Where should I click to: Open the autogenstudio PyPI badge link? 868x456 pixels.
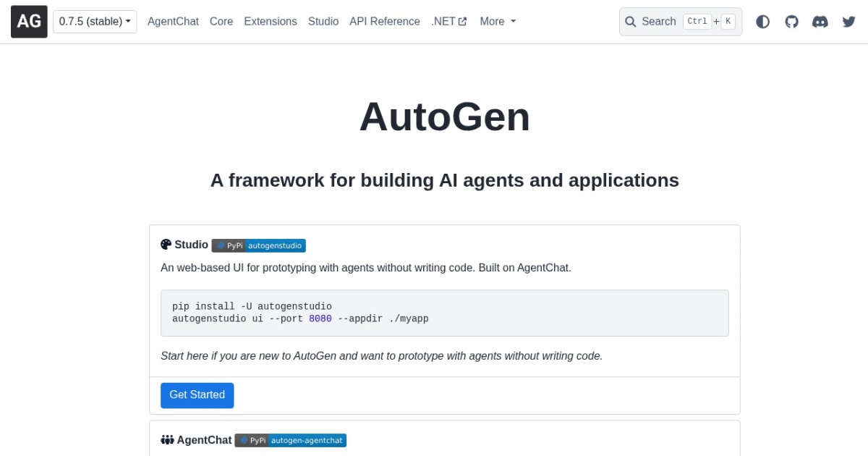pyautogui.click(x=258, y=245)
